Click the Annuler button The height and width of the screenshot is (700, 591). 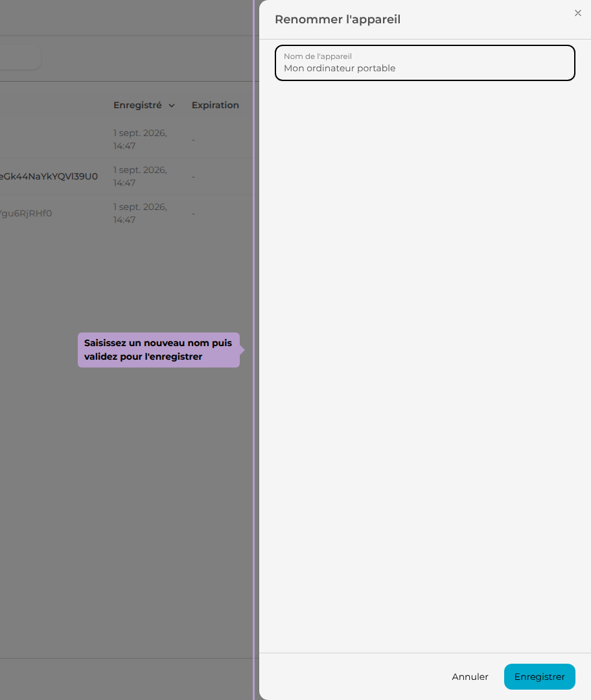[470, 676]
